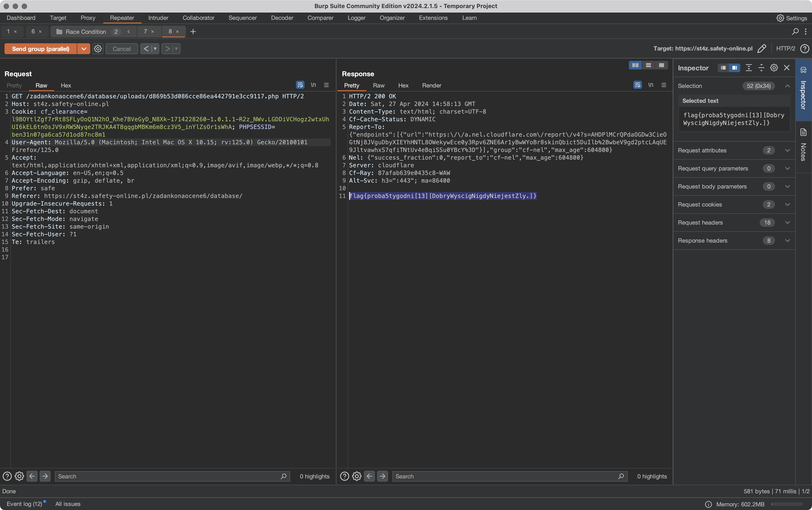Click the edit target pencil icon
The image size is (812, 510).
coord(761,49)
